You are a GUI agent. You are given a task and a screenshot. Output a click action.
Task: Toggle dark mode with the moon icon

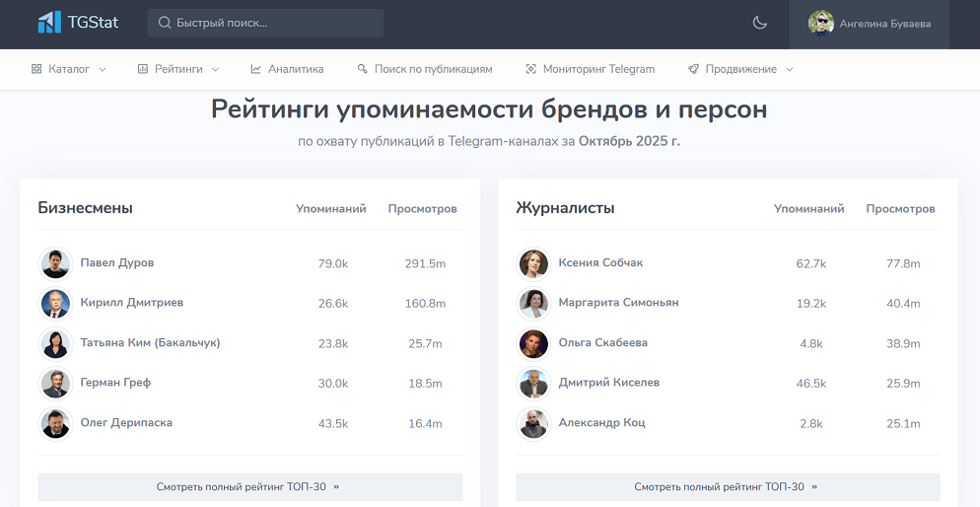759,23
